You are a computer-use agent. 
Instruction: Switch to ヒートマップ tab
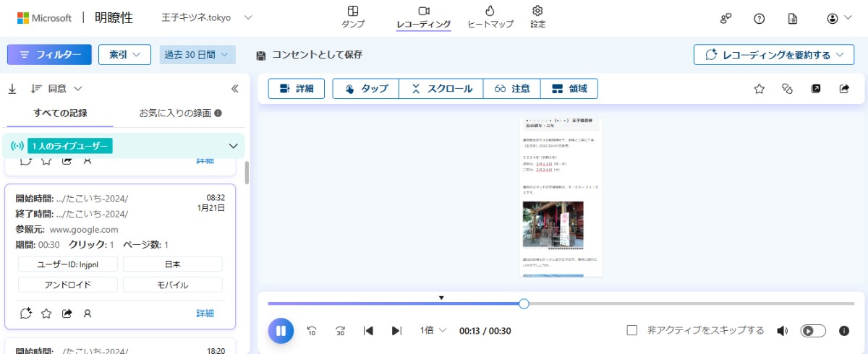[490, 17]
